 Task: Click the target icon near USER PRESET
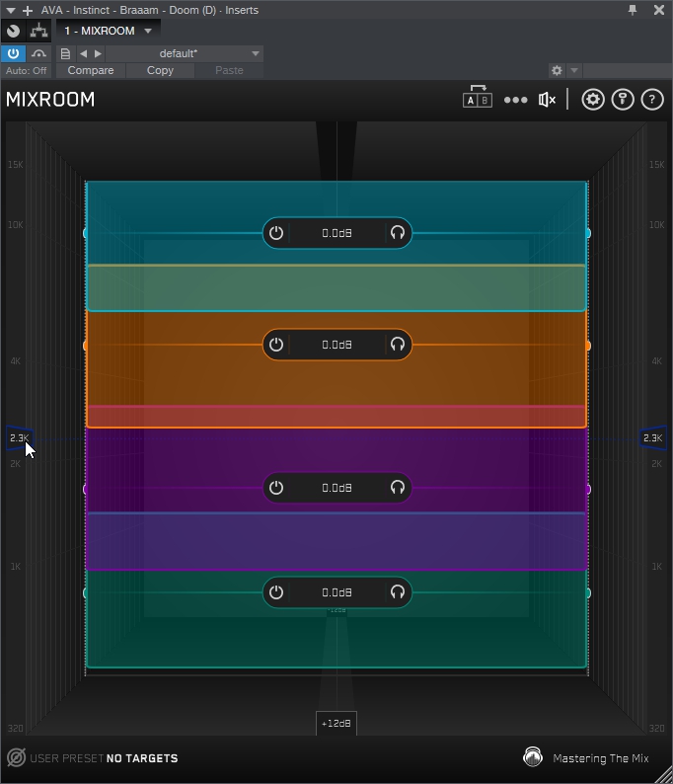(x=16, y=757)
